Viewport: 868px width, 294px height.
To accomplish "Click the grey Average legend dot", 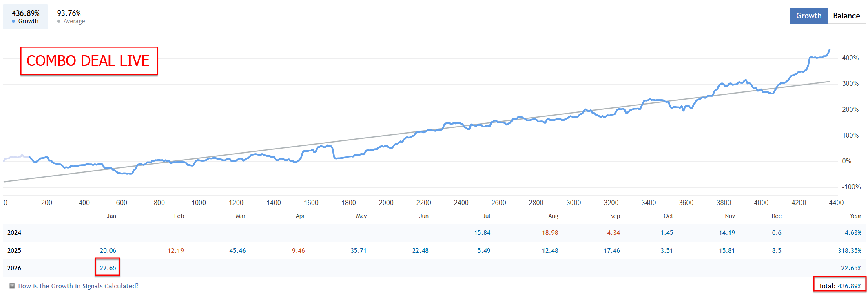I will point(59,21).
